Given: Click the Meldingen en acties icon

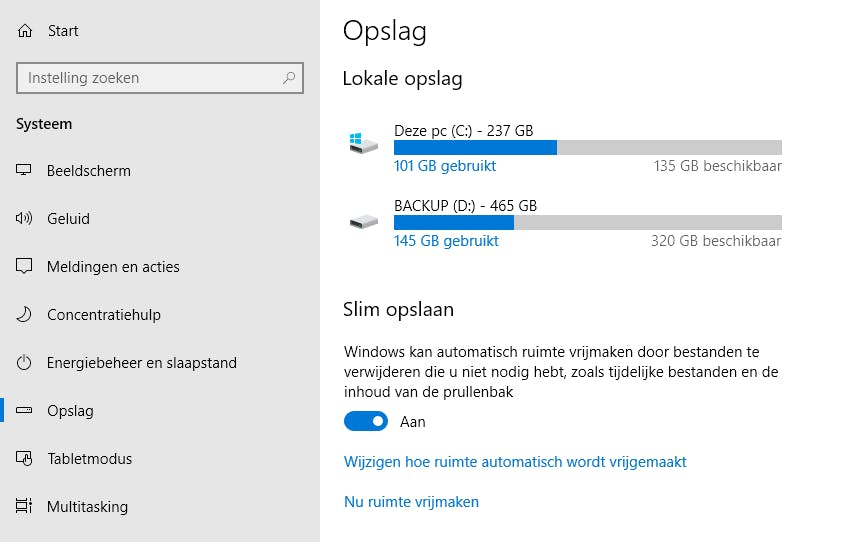Looking at the screenshot, I should [x=25, y=267].
